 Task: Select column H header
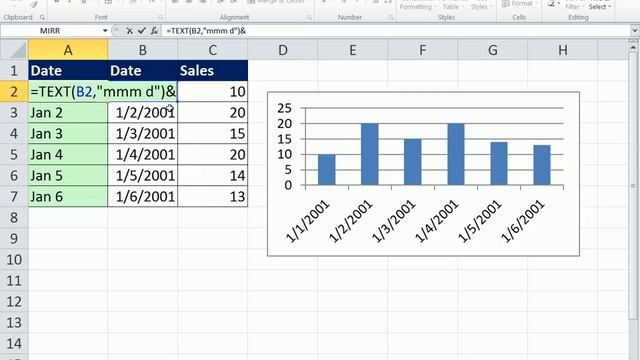pos(562,50)
